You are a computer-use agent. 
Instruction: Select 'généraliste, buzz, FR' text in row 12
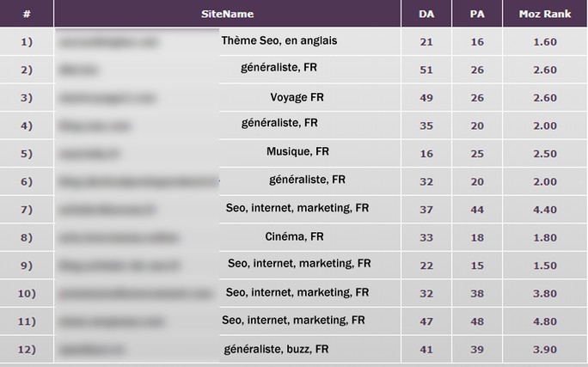[276, 350]
